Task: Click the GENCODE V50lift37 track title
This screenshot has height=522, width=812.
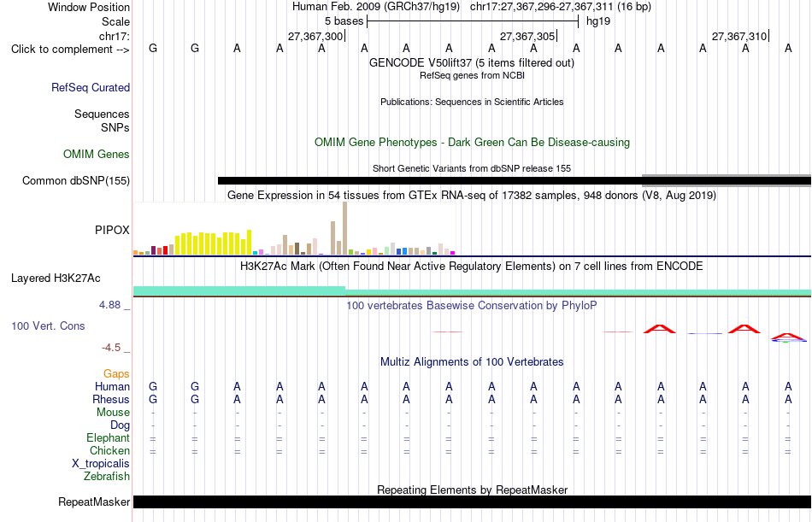Action: tap(472, 62)
